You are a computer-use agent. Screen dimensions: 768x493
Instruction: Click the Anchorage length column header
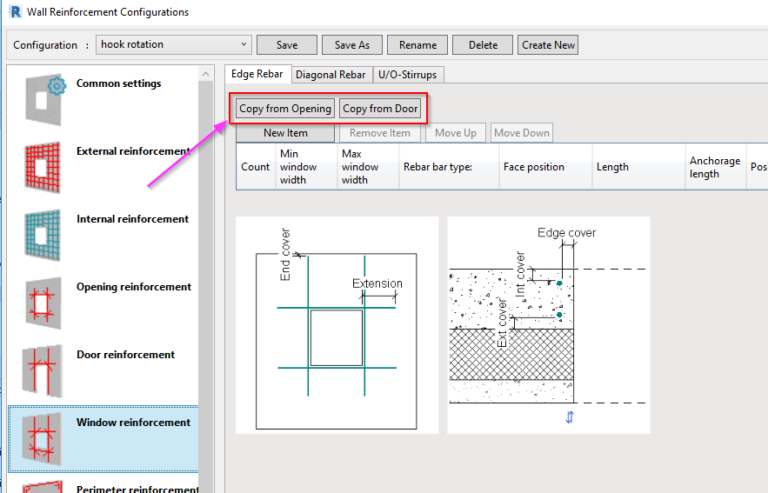coord(716,167)
